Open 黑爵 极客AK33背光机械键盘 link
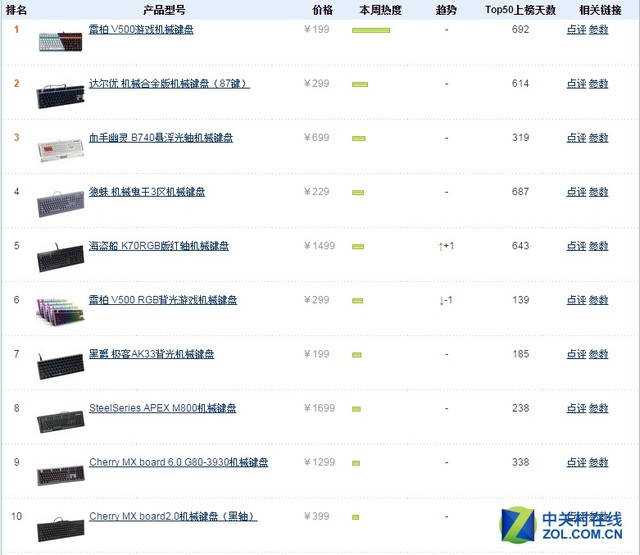Screen dimensions: 640x555 (x=151, y=354)
